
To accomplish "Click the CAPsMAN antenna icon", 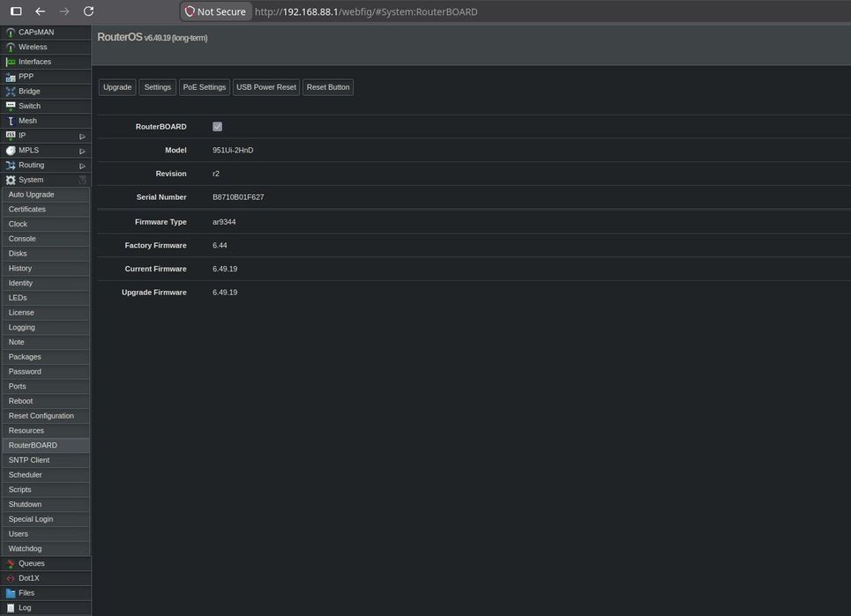I will click(x=11, y=33).
